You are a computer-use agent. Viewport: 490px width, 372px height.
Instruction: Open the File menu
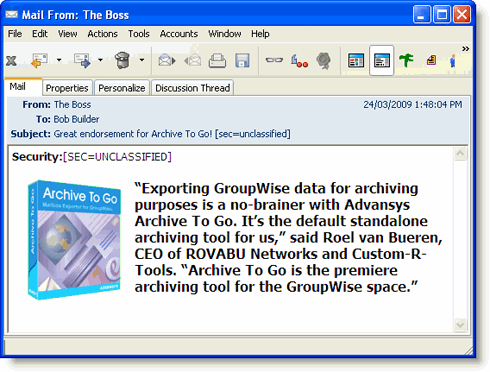click(15, 34)
